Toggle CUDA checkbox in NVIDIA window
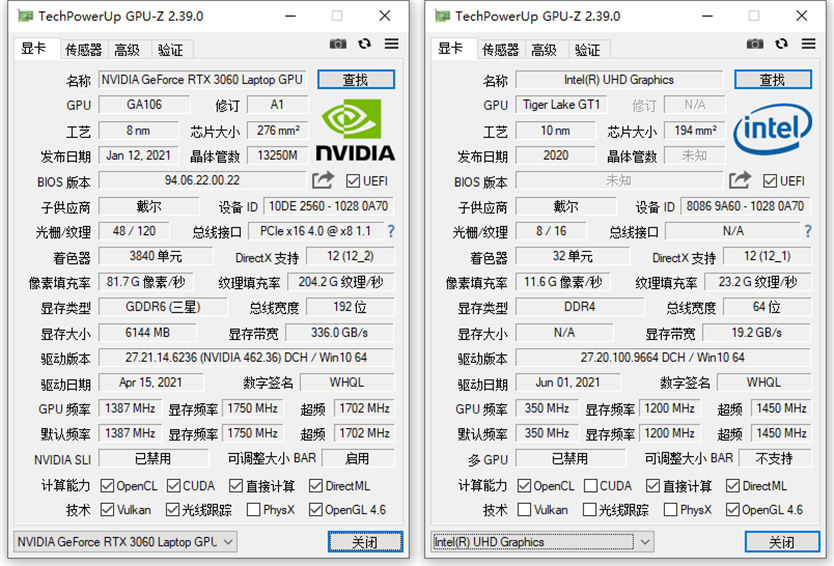This screenshot has width=834, height=566. tap(173, 486)
